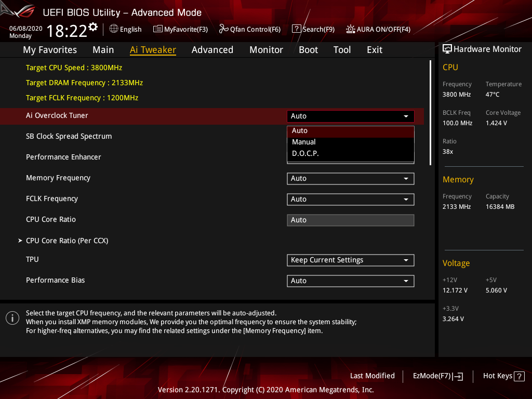Click Performance Bias label

tap(55, 280)
